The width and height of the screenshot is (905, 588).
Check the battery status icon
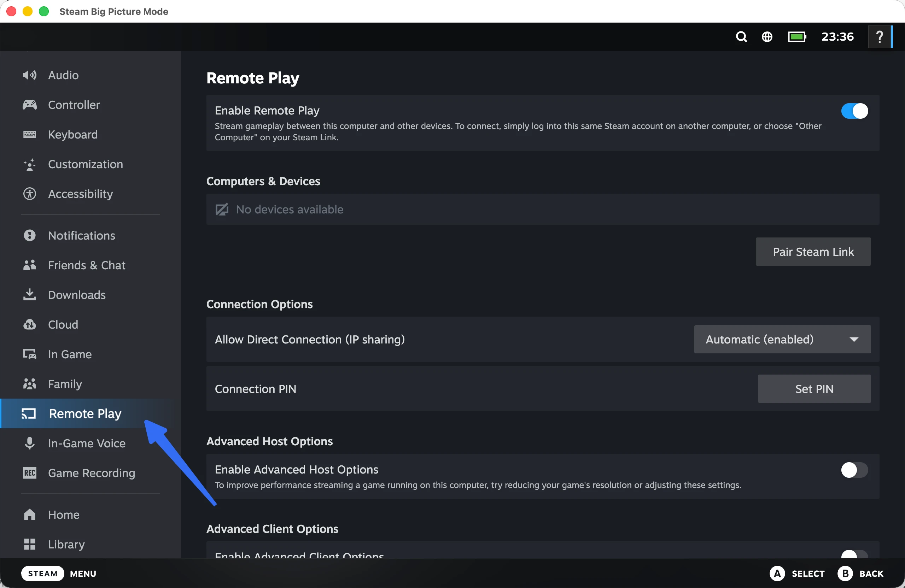click(797, 36)
